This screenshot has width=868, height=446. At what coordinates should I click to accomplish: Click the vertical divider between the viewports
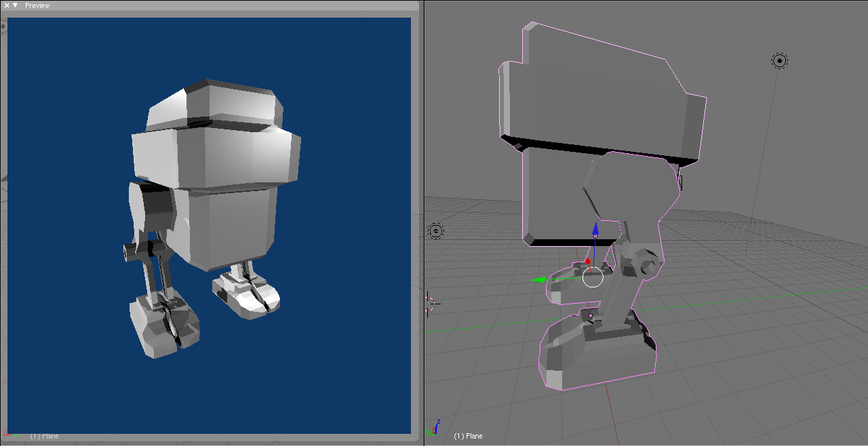click(424, 224)
